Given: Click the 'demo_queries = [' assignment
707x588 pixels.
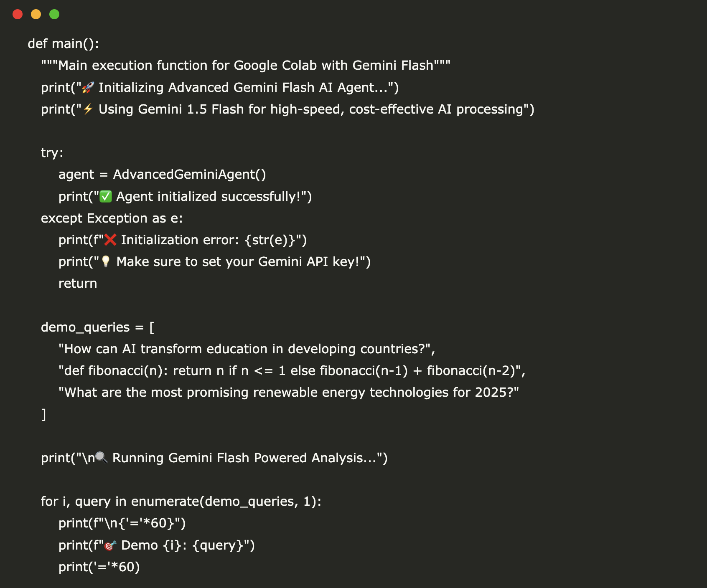Looking at the screenshot, I should [97, 327].
